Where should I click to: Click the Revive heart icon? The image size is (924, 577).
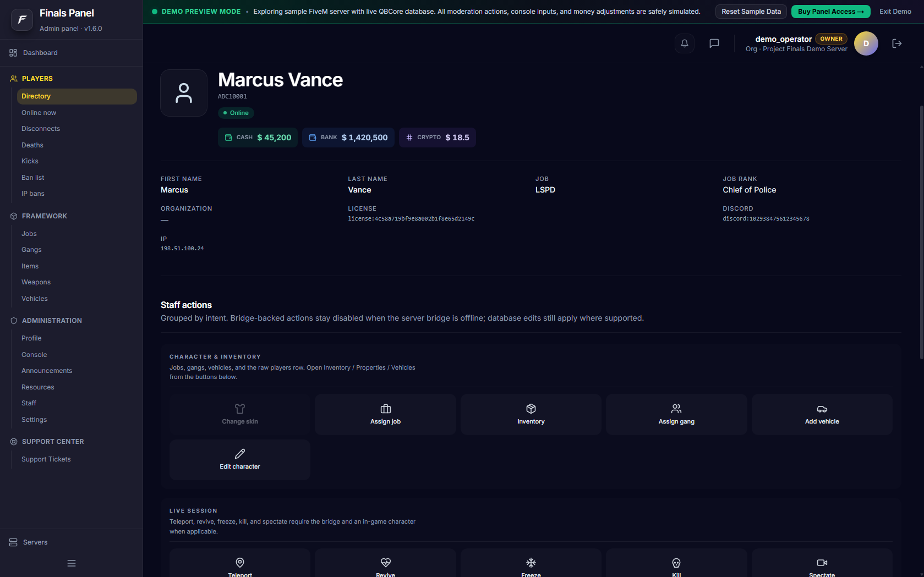(x=386, y=563)
